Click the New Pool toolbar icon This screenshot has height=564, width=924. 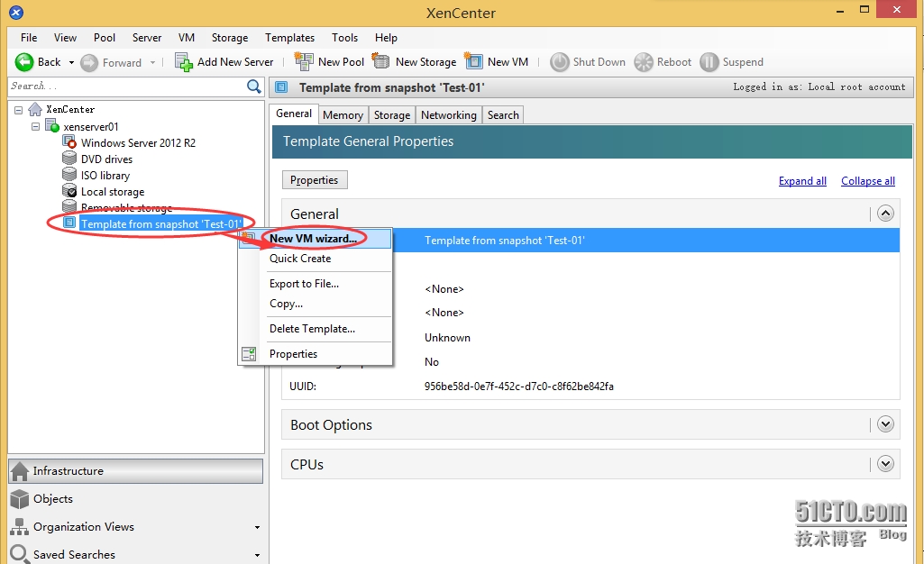304,61
